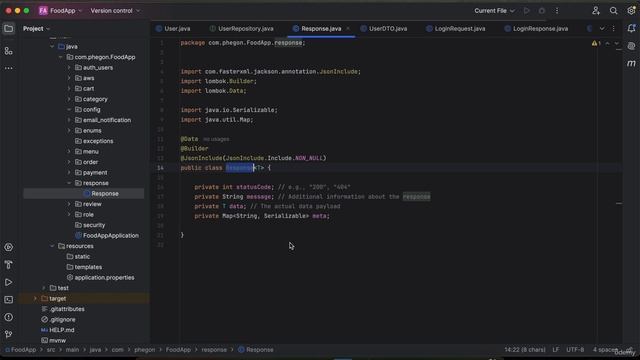Show hidden editor tabs dropdown arrow
This screenshot has height=360, width=640.
click(x=602, y=29)
